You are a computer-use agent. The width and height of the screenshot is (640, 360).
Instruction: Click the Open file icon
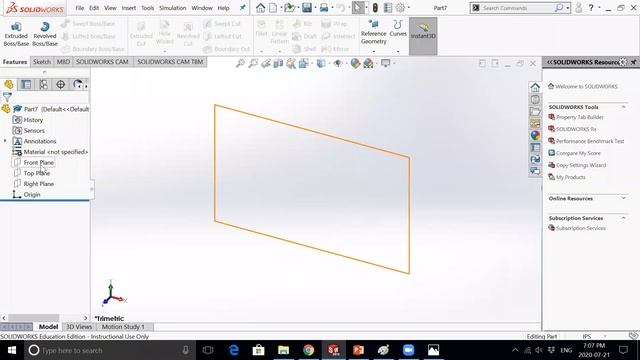289,8
